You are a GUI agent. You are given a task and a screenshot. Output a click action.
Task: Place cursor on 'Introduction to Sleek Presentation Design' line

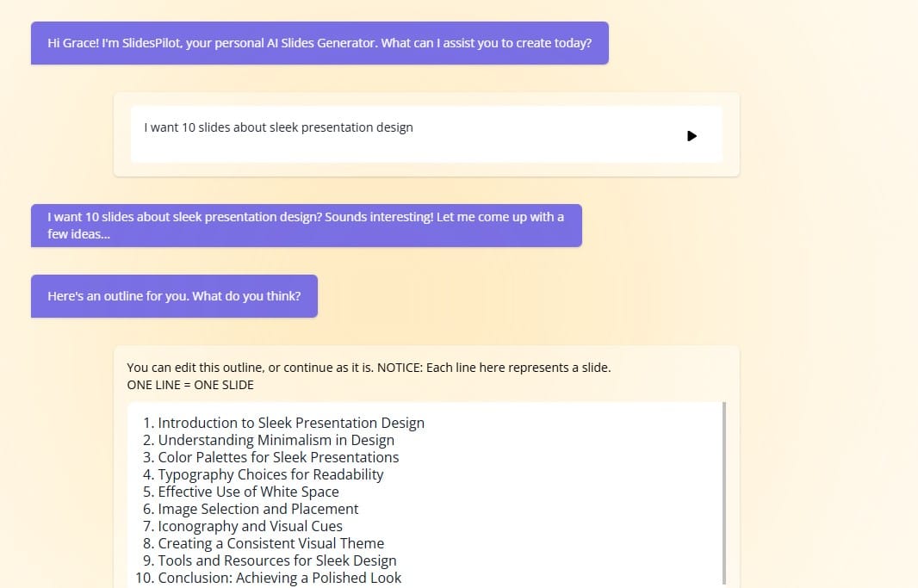pyautogui.click(x=290, y=423)
